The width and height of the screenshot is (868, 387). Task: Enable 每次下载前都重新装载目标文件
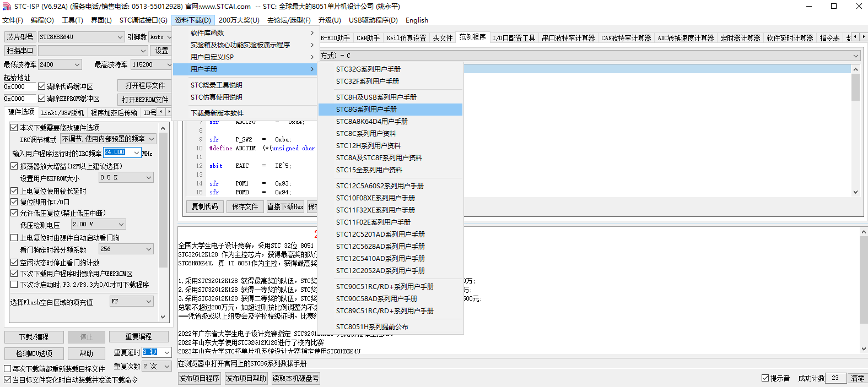click(8, 369)
